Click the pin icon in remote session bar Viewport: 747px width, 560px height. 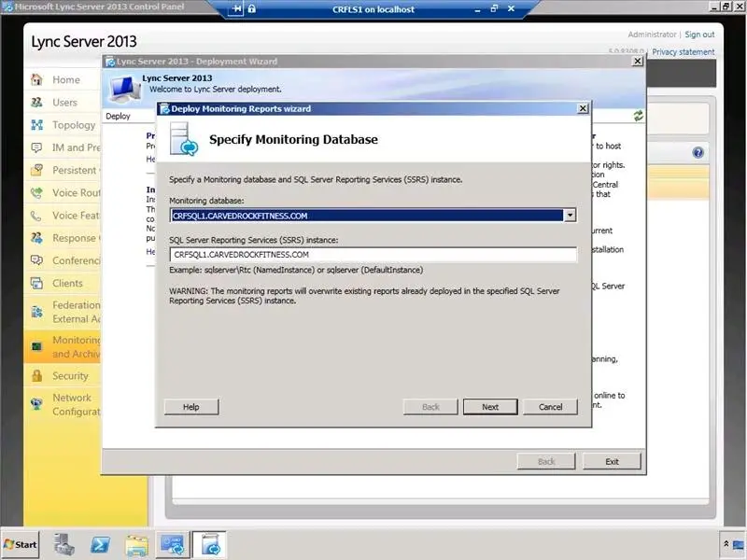(236, 9)
